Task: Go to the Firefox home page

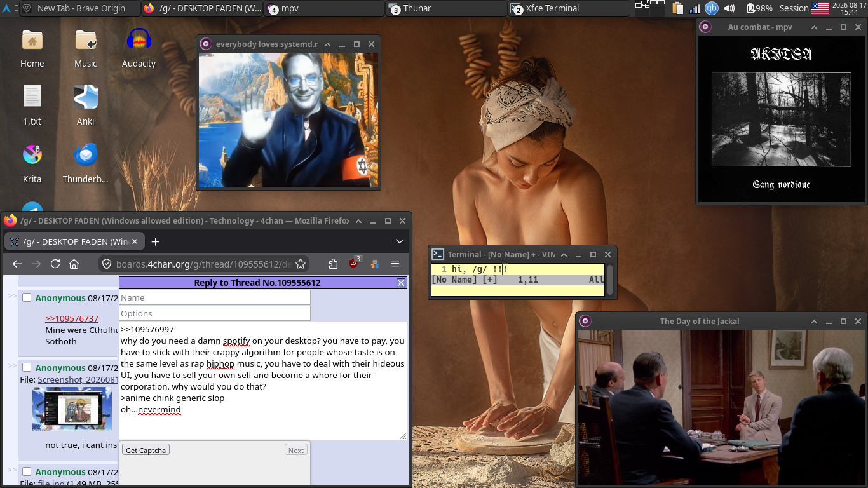Action: (74, 264)
